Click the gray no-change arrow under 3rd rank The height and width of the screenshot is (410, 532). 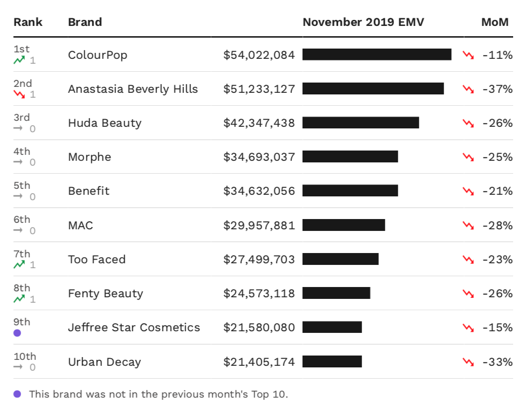click(18, 129)
